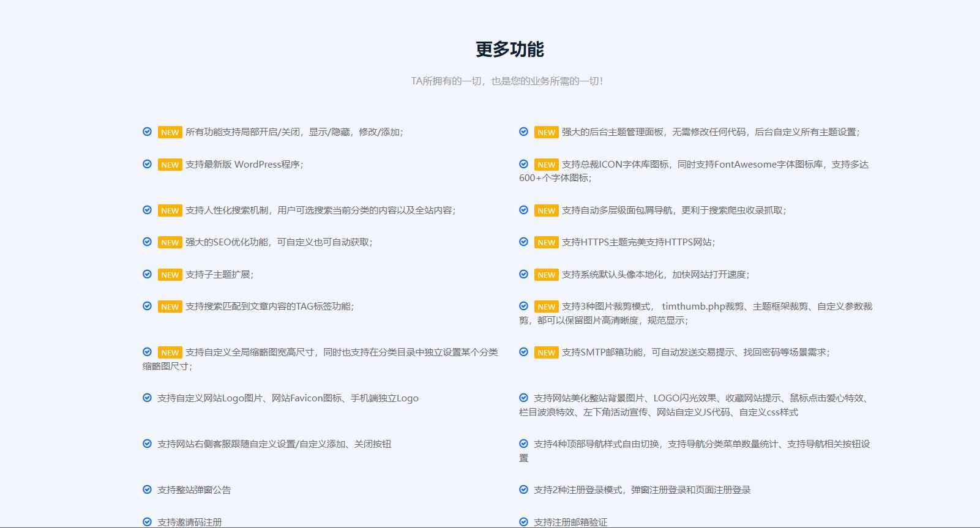Click check icon beside 支持子主题扩展
The image size is (980, 528).
point(147,274)
